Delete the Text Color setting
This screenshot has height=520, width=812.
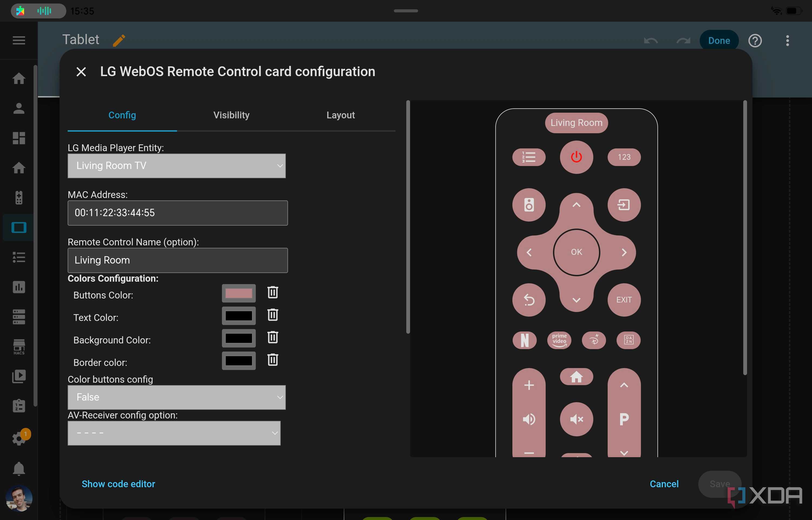pyautogui.click(x=273, y=315)
